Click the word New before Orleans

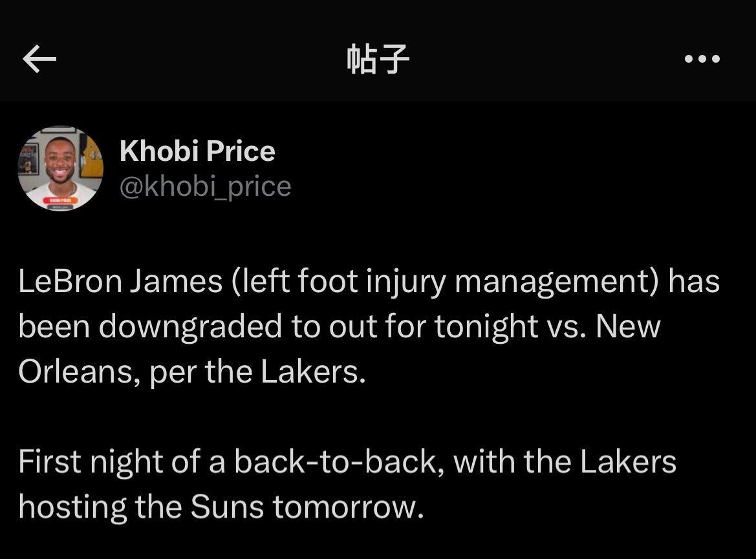point(628,328)
